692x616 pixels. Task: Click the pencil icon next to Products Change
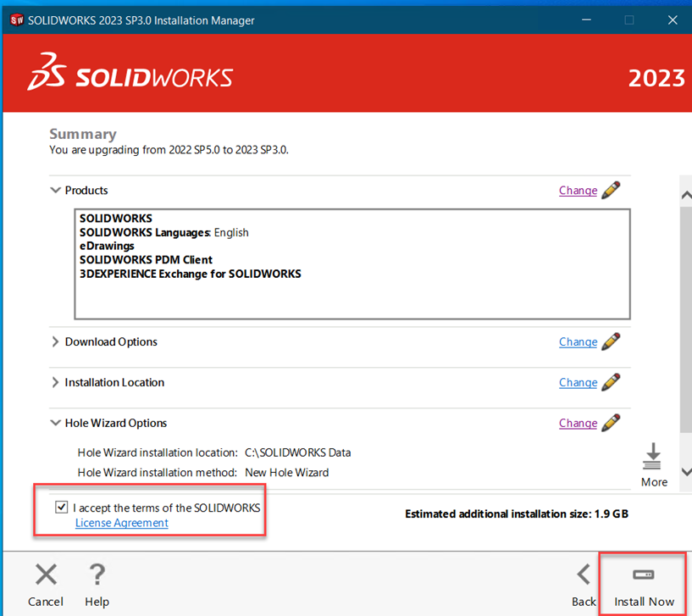point(612,190)
